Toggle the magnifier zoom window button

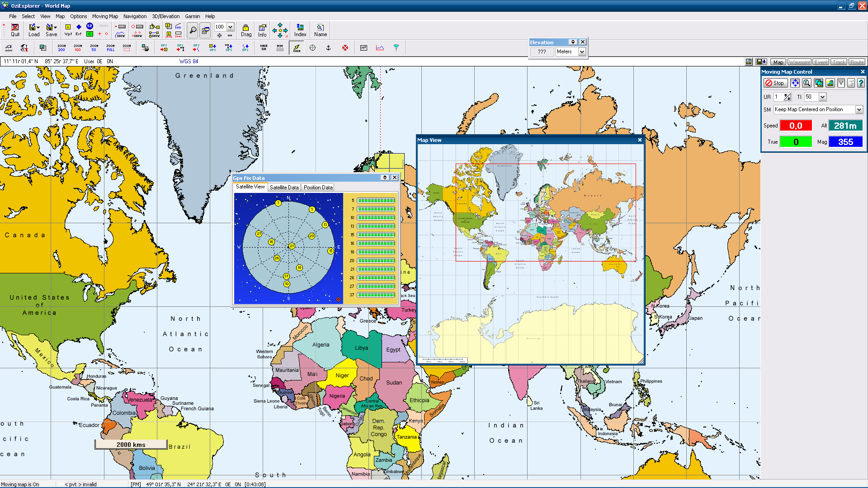[x=193, y=30]
